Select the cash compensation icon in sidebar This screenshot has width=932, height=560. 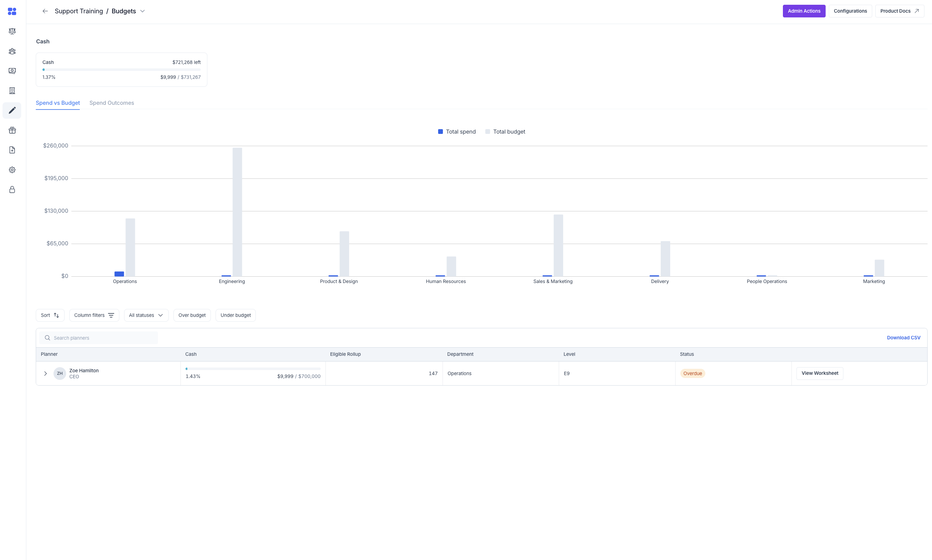click(12, 71)
